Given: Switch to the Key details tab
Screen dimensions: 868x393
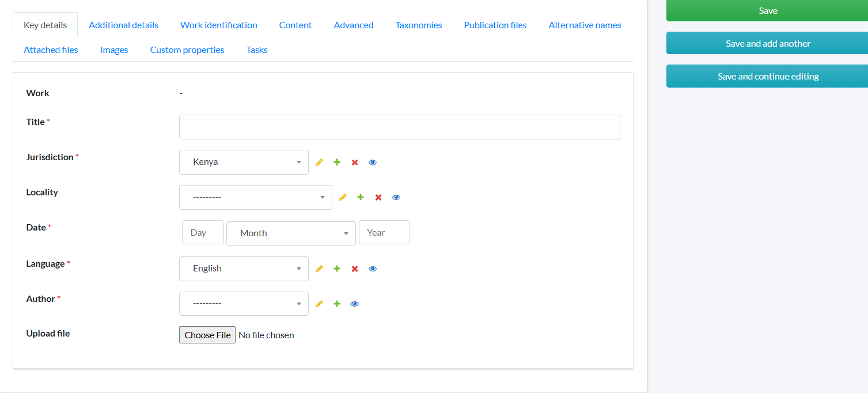Looking at the screenshot, I should [45, 25].
